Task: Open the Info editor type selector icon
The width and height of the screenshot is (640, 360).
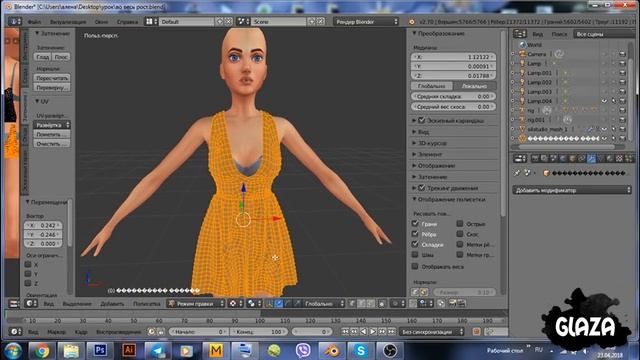Action: (x=14, y=21)
